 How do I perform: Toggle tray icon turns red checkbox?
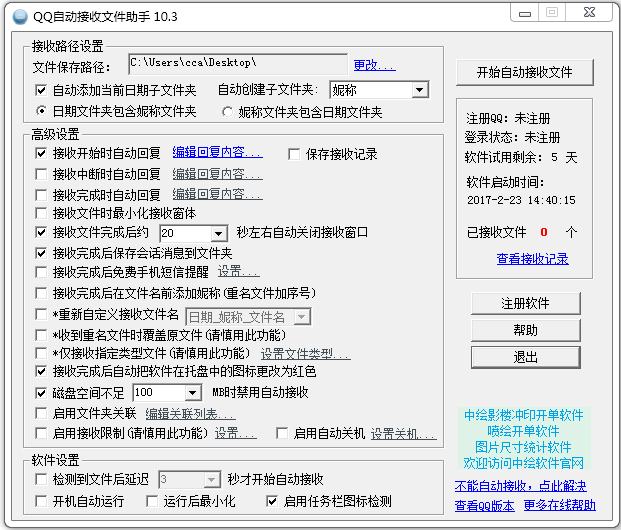coord(41,371)
